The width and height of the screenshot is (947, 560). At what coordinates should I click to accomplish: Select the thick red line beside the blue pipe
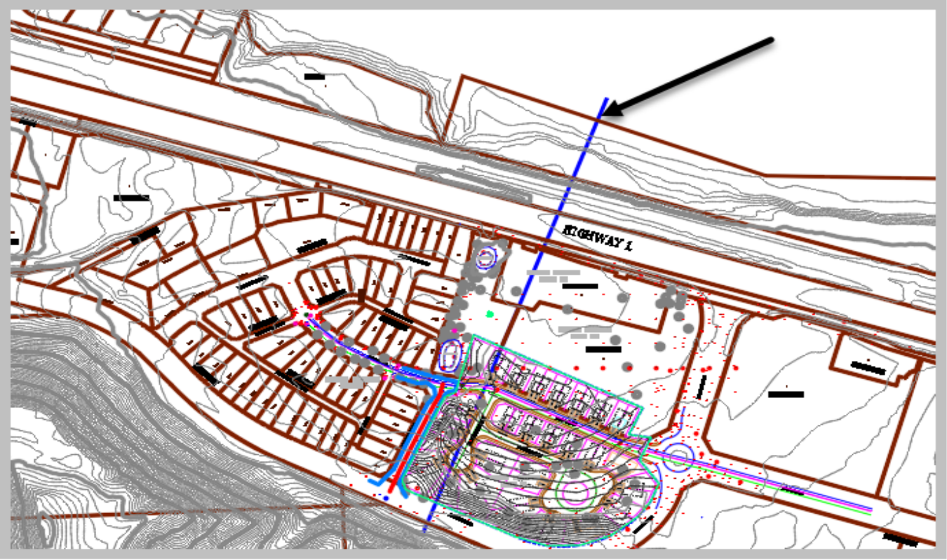click(x=416, y=437)
